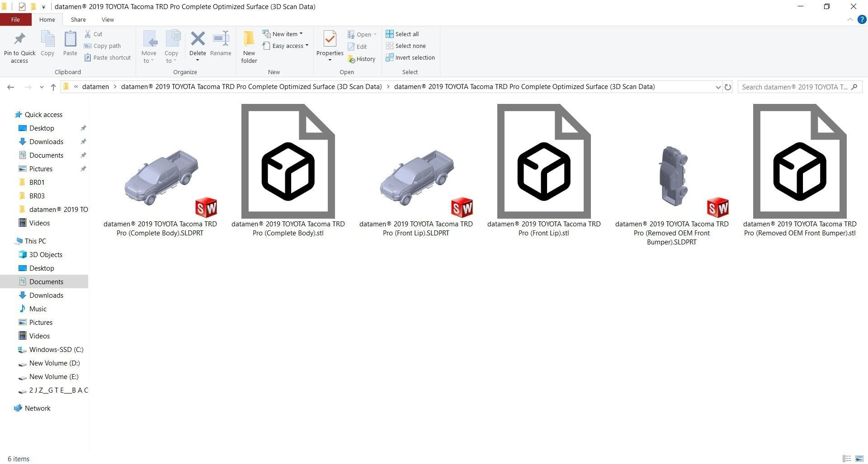Click Select all

402,34
